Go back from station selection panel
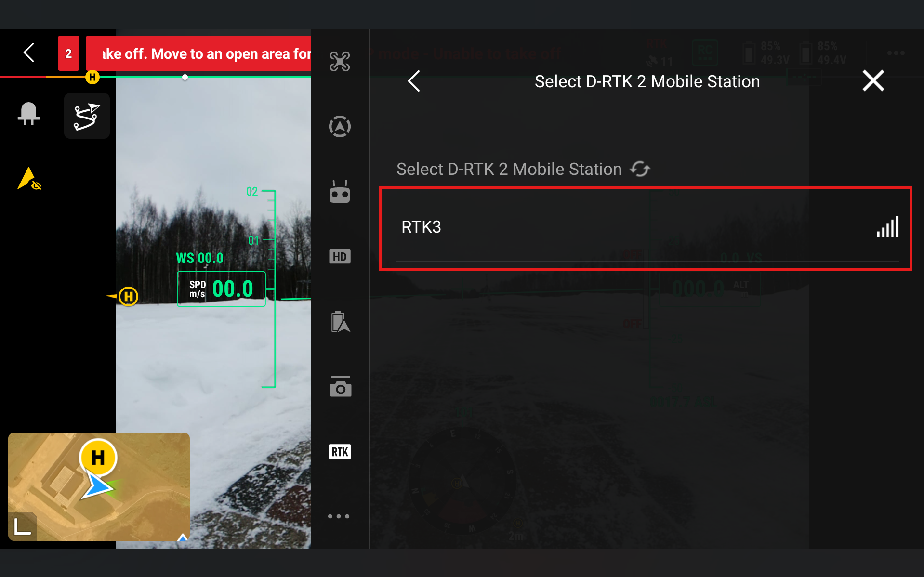This screenshot has width=924, height=577. [414, 81]
